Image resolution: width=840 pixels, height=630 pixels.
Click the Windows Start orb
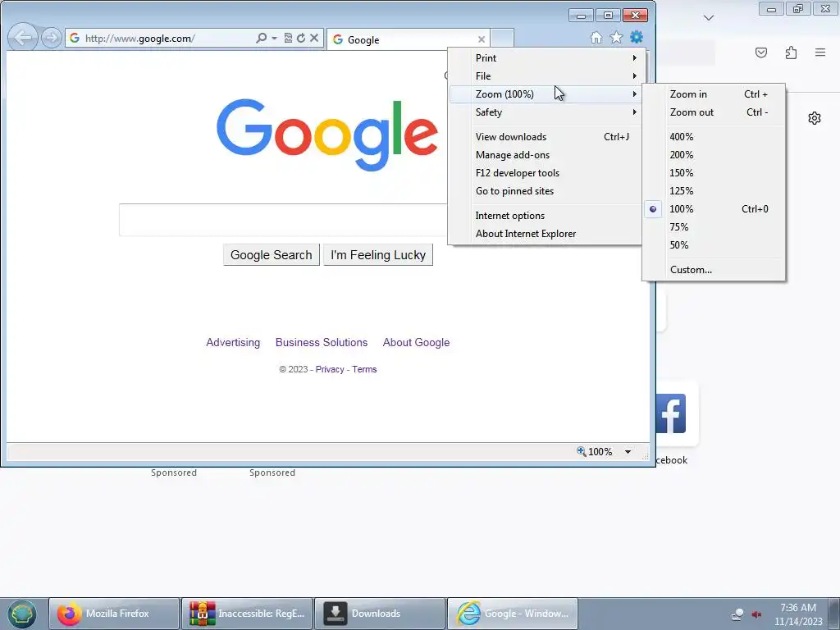click(x=22, y=614)
